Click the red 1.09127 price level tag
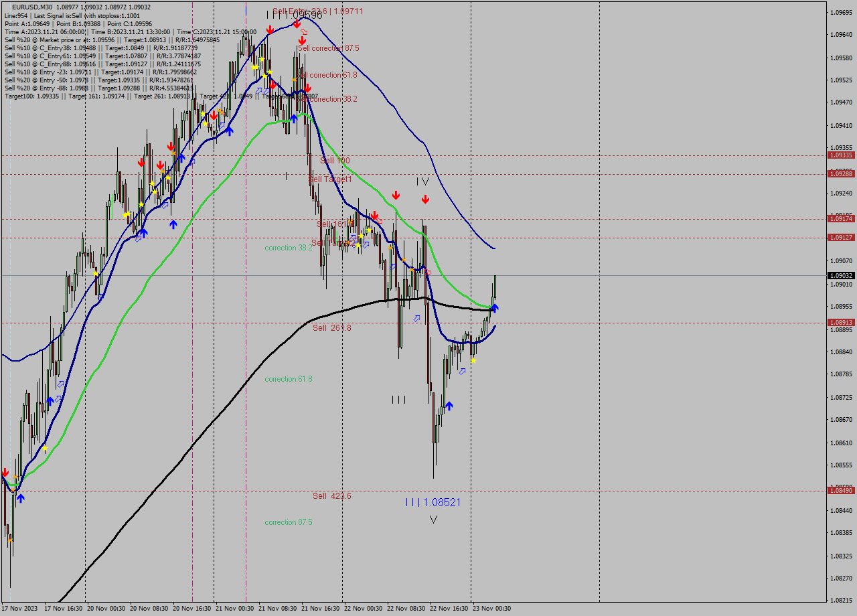The image size is (857, 616). click(841, 238)
